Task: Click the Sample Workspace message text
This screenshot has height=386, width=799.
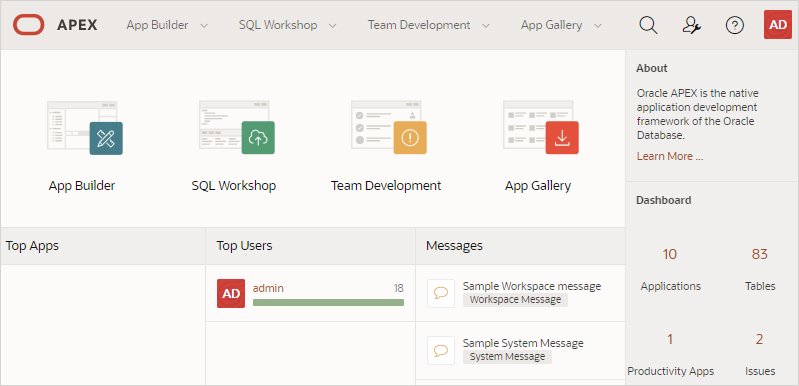Action: click(532, 286)
